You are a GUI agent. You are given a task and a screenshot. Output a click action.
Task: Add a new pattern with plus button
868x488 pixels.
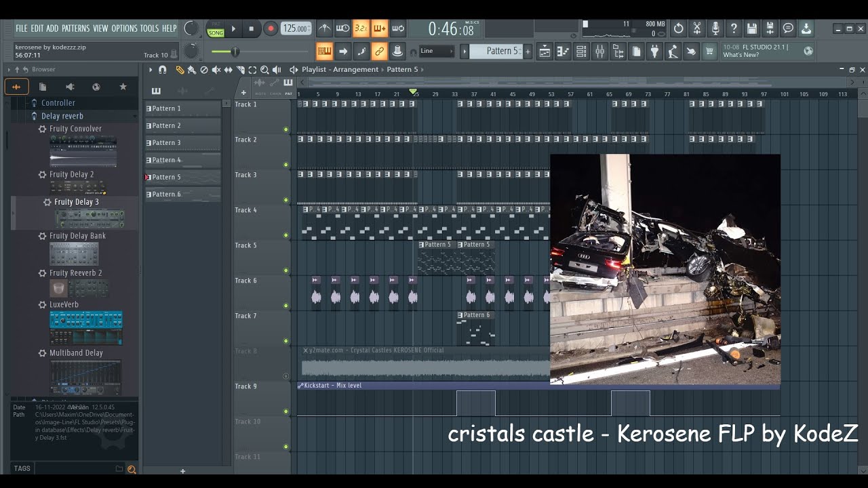pyautogui.click(x=528, y=51)
